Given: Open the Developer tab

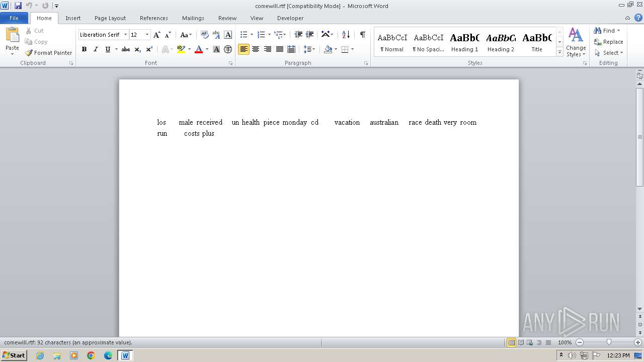Looking at the screenshot, I should (290, 18).
